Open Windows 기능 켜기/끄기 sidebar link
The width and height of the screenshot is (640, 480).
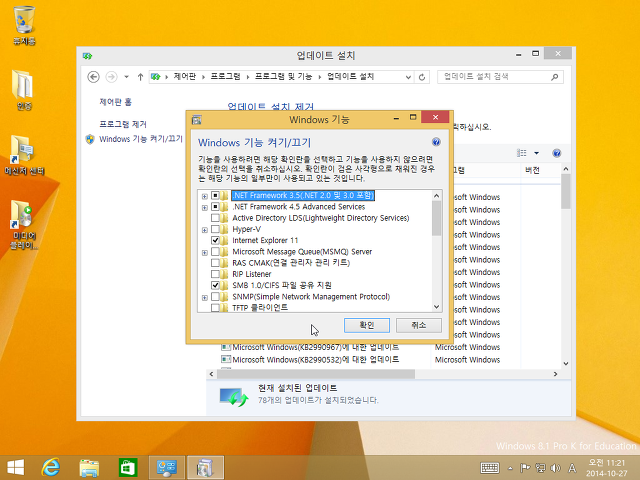pos(141,139)
